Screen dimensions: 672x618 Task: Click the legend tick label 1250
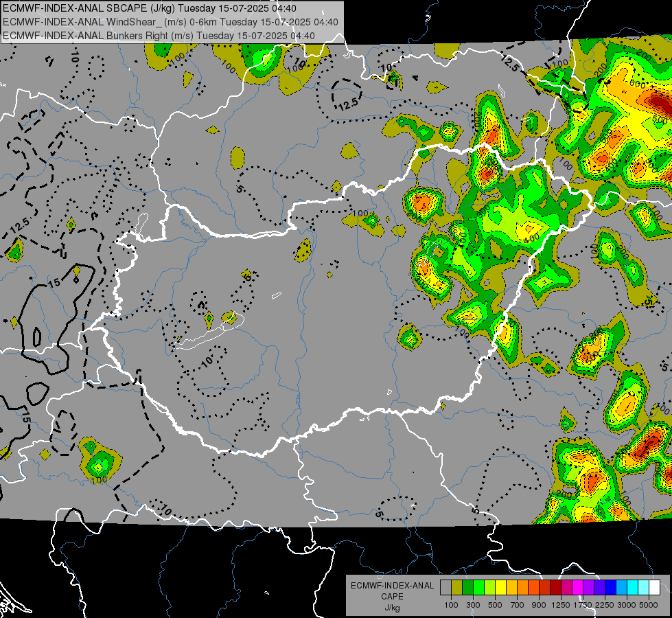pyautogui.click(x=561, y=605)
